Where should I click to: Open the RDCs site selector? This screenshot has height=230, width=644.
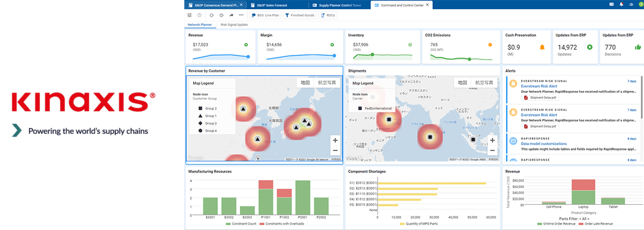tap(328, 15)
